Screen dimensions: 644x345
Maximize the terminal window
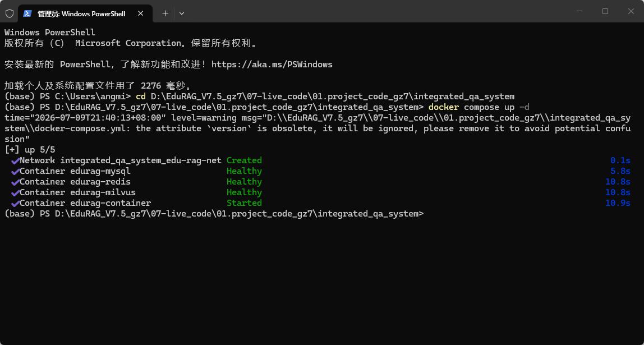(605, 11)
